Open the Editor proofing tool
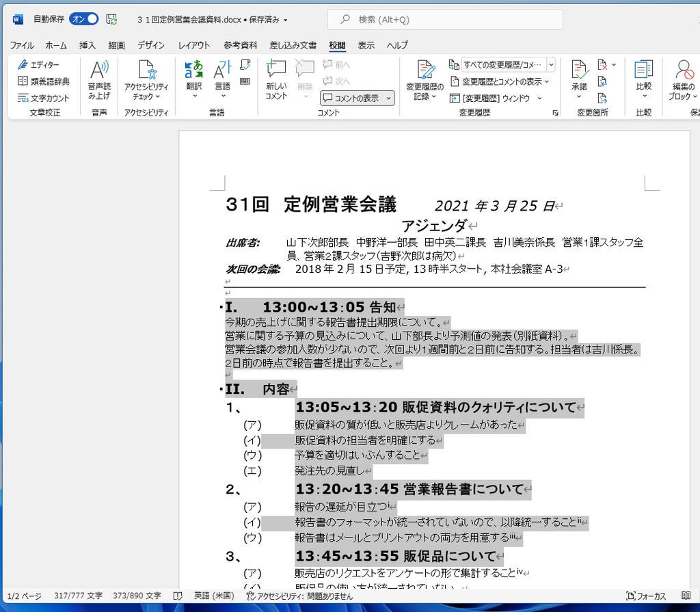 [38, 65]
